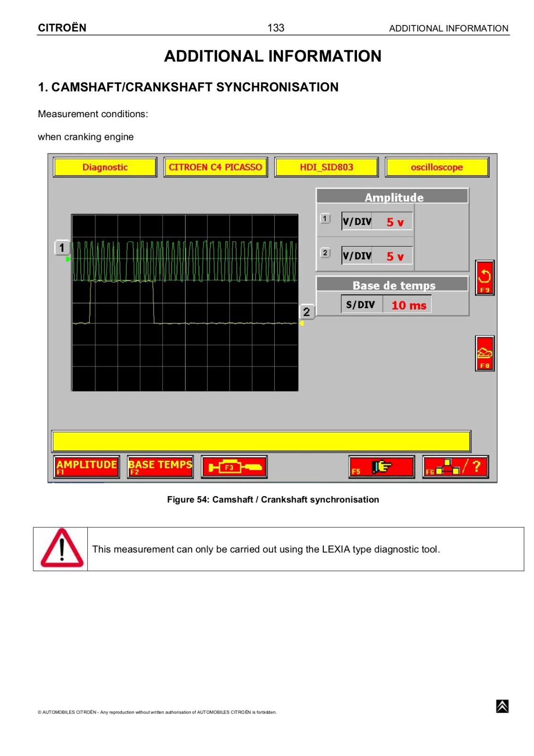The height and width of the screenshot is (756, 534).
Task: Click the oscilloscope waveform display
Action: click(x=185, y=303)
